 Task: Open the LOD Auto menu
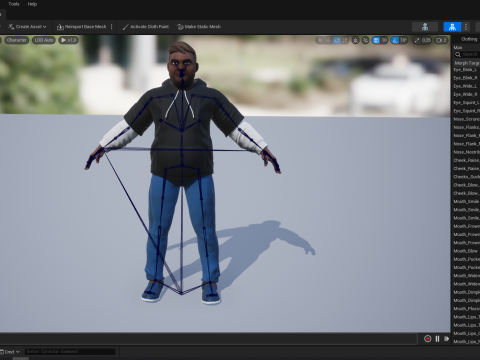point(44,40)
